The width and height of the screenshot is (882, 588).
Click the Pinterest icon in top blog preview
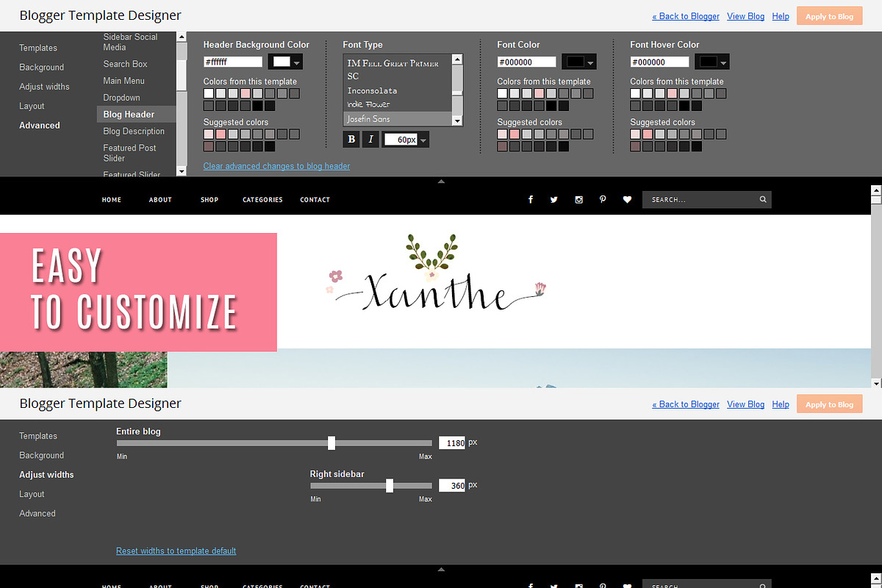point(603,199)
